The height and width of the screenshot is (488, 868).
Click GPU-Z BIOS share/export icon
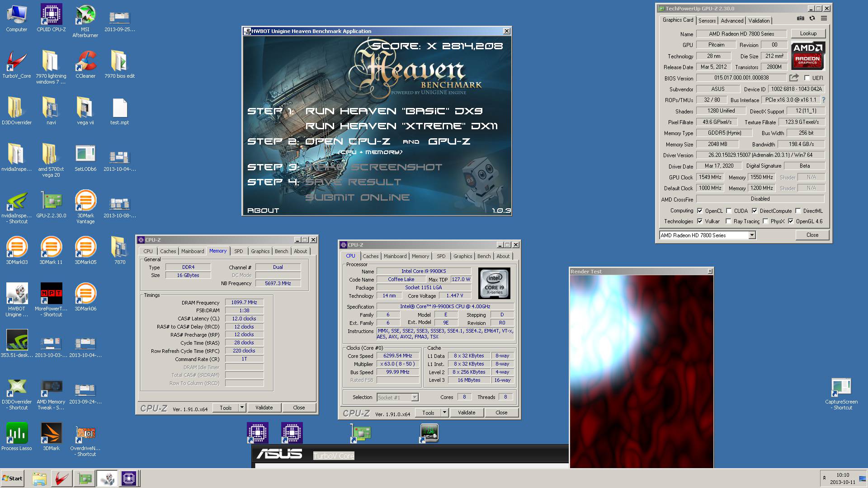tap(794, 78)
